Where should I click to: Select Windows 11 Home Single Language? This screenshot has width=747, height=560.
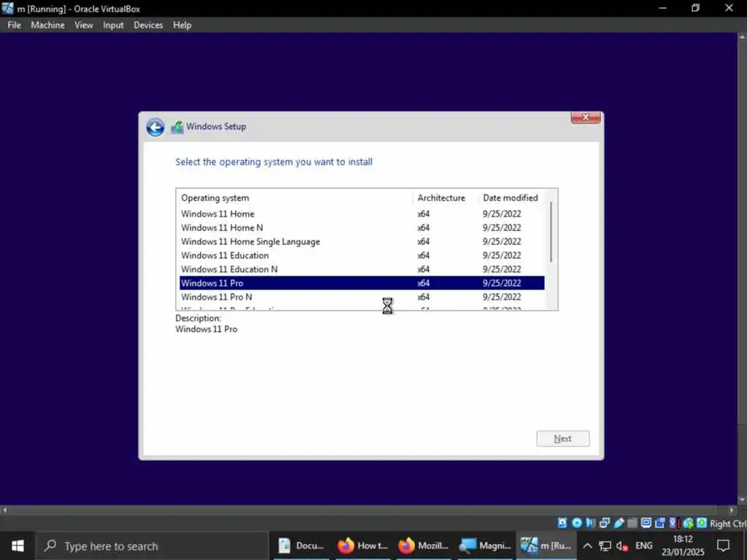[362, 241]
